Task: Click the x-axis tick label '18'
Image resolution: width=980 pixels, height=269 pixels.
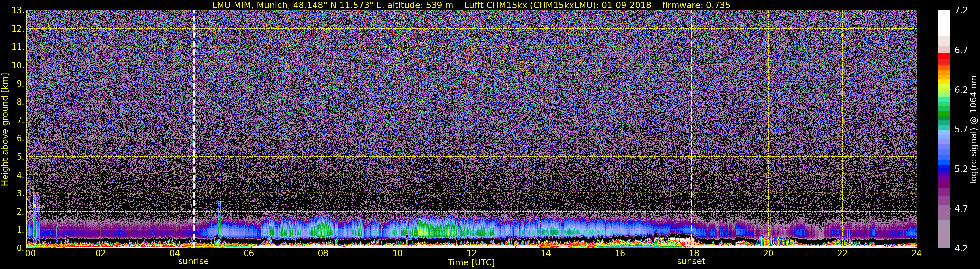Action: (x=694, y=254)
